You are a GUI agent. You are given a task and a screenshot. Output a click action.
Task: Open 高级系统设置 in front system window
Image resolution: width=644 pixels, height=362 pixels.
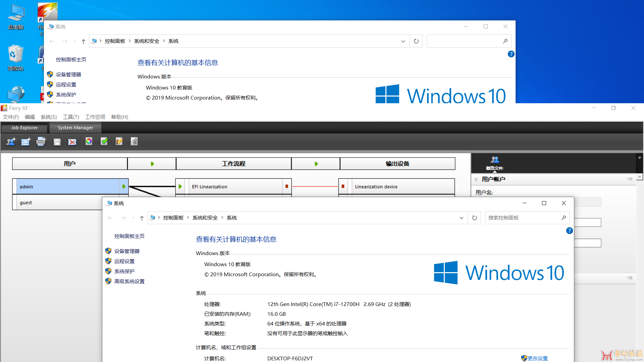(x=129, y=281)
